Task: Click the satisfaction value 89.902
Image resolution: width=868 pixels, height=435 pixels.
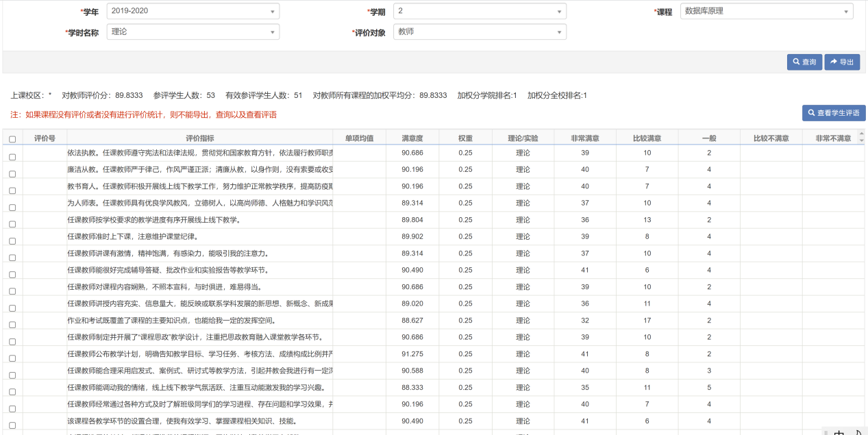Action: (x=412, y=236)
